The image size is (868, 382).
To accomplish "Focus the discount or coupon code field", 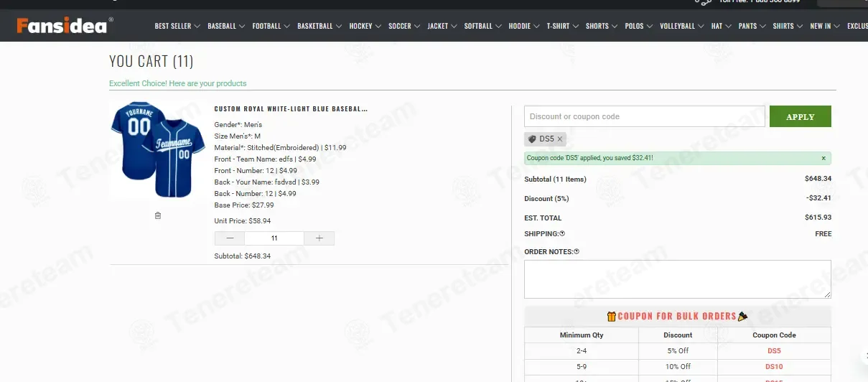I will pyautogui.click(x=644, y=116).
